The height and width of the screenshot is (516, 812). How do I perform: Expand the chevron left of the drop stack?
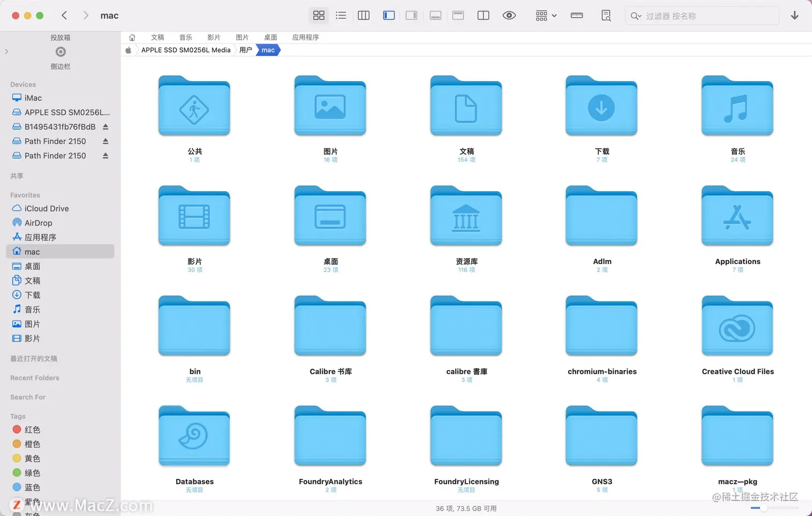point(6,52)
